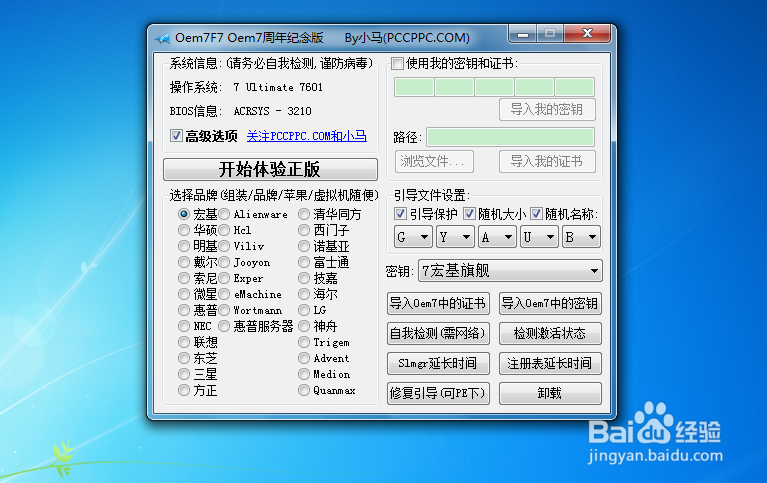Select the NEC brand option

coord(184,326)
